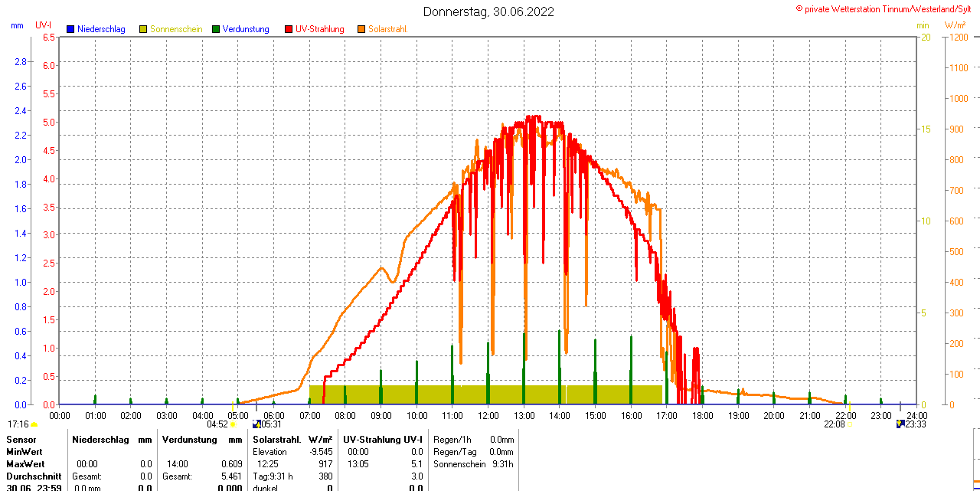Click the yellow Sonnenschein duration bar

[485, 394]
